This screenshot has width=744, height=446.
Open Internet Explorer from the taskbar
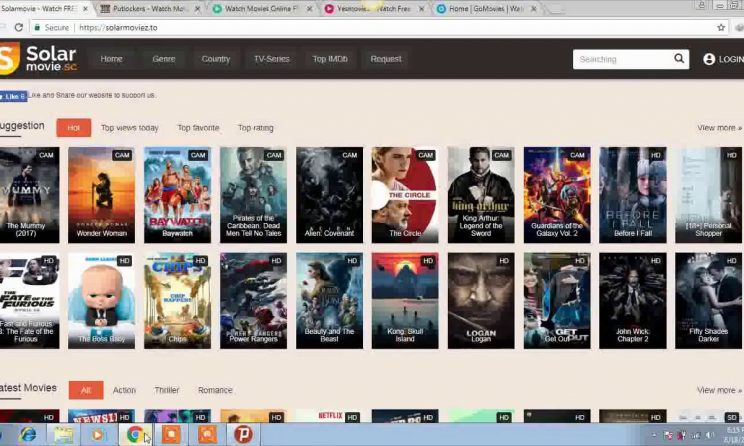[28, 434]
